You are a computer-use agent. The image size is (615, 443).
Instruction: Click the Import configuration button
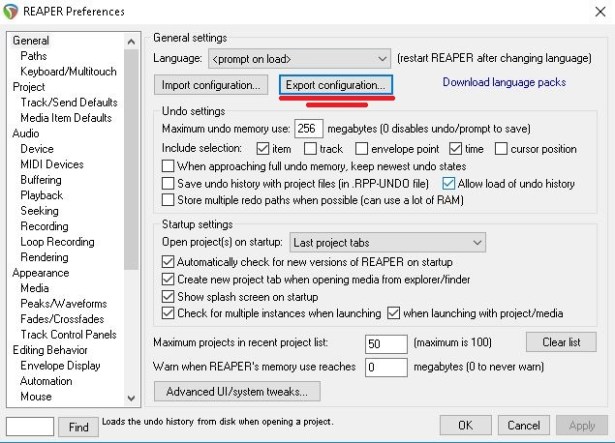point(211,85)
